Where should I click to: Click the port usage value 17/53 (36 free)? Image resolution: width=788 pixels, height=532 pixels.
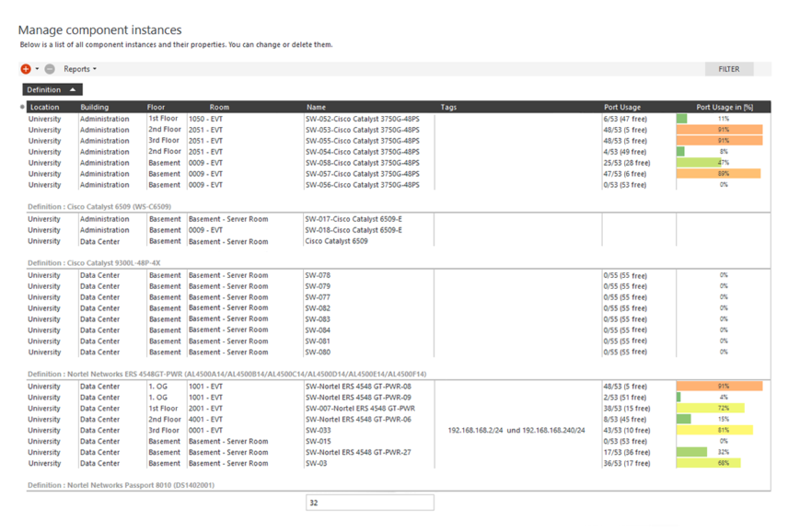pyautogui.click(x=627, y=452)
